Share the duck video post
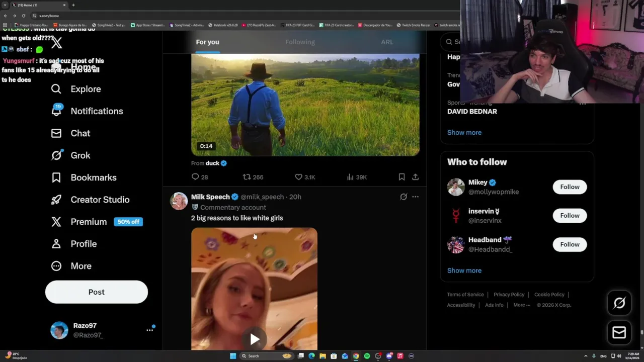Image resolution: width=644 pixels, height=362 pixels. coord(415,177)
